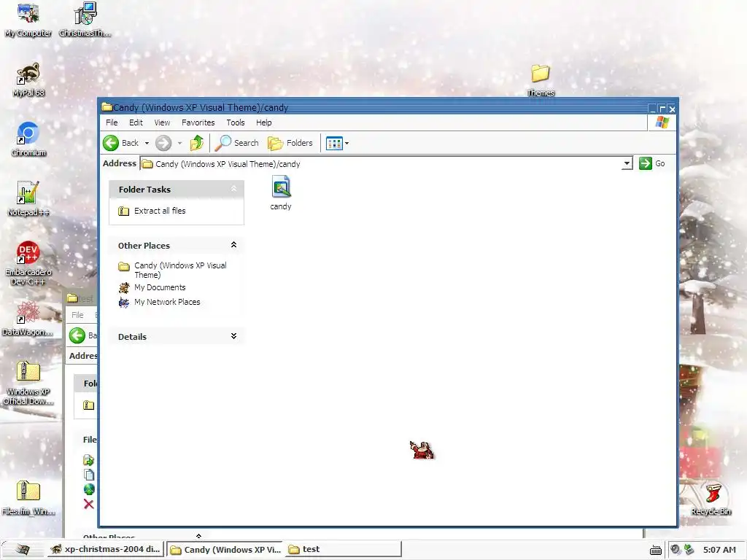Viewport: 747px width, 560px height.
Task: Open the File menu
Action: [x=112, y=122]
